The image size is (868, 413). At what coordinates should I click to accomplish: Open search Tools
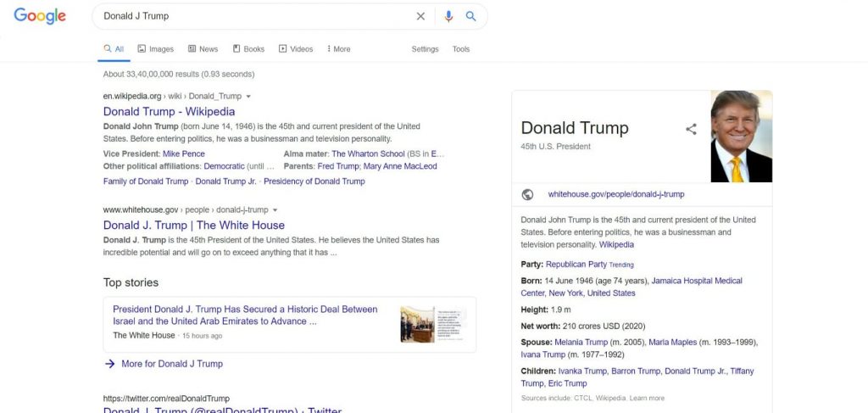click(x=460, y=48)
